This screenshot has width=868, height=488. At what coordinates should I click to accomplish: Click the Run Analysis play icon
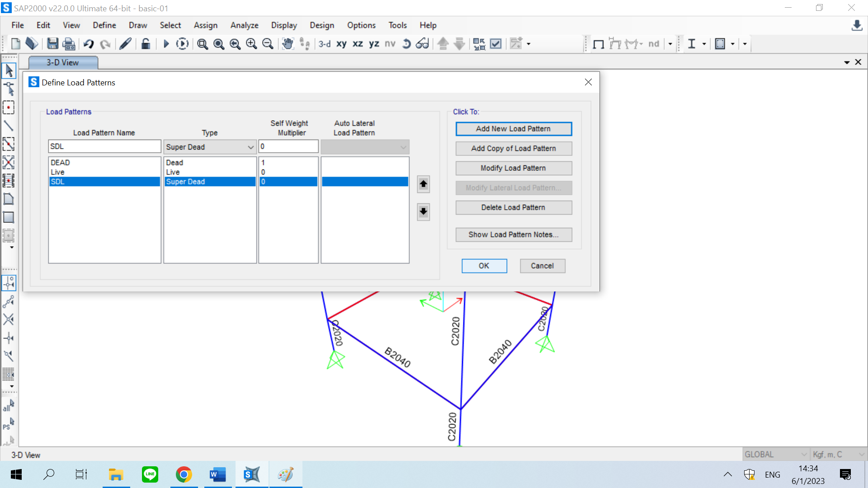166,44
